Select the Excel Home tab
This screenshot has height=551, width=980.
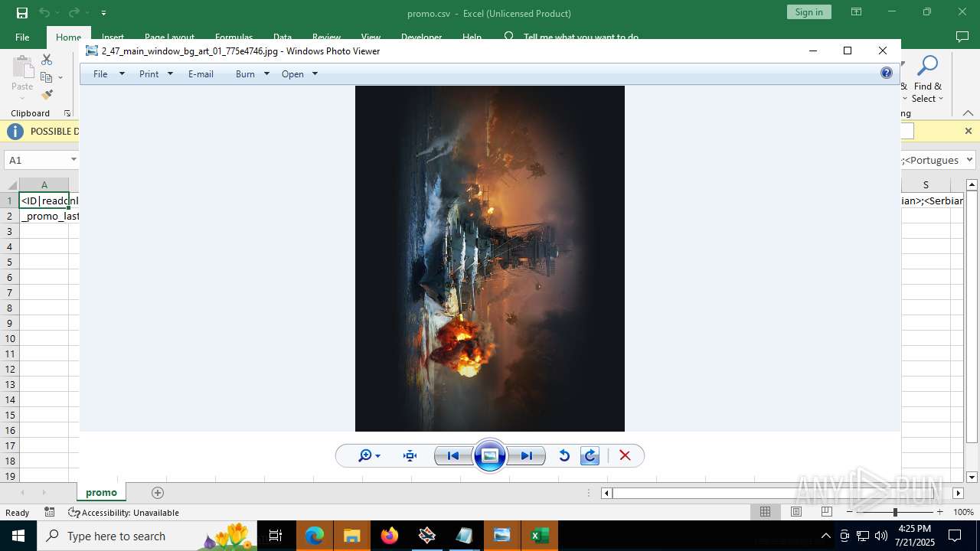(x=68, y=37)
